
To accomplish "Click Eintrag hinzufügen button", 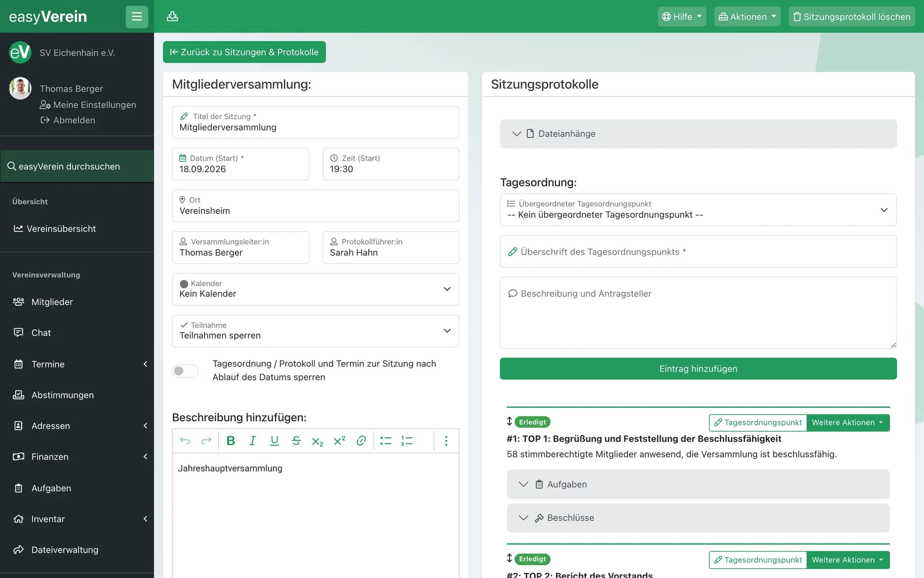I will [698, 368].
